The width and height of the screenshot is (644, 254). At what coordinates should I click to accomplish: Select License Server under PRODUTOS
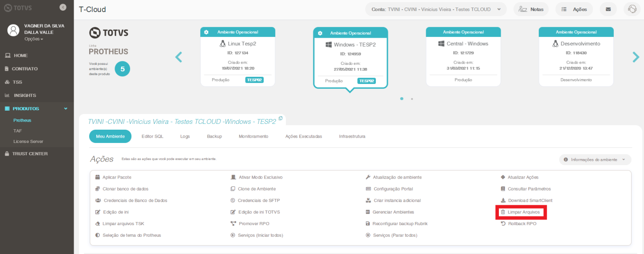click(x=28, y=142)
